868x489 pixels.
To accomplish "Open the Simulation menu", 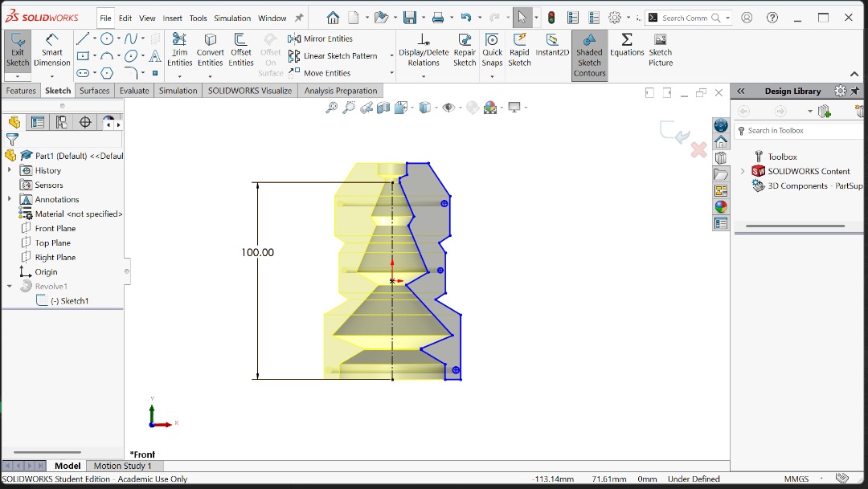I will click(x=232, y=18).
